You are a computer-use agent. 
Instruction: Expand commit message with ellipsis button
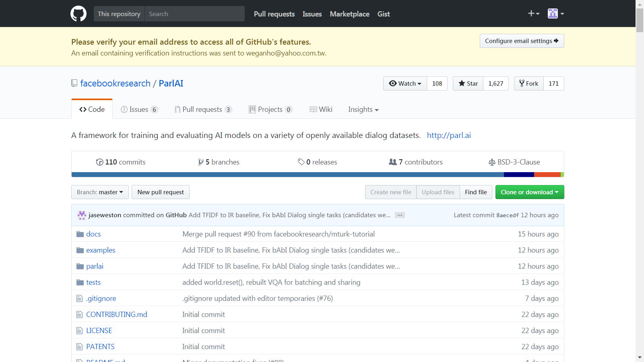pos(400,215)
